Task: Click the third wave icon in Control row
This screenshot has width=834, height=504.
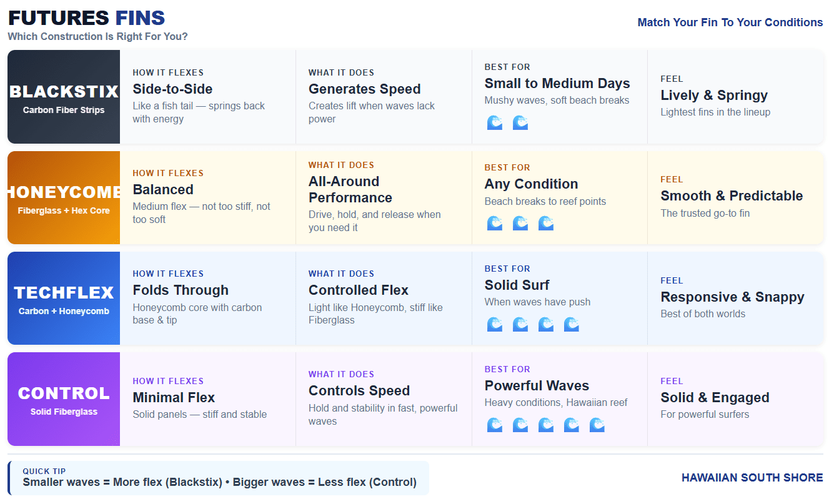Action: (x=545, y=425)
